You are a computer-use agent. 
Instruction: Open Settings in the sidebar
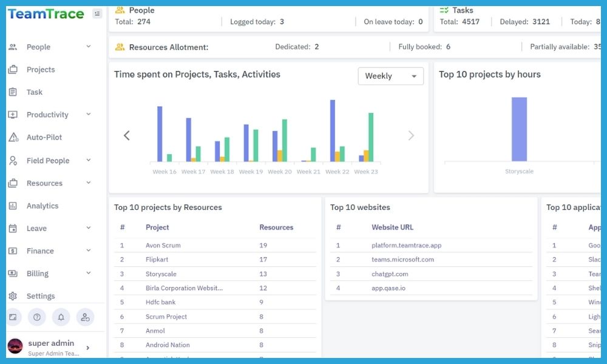tap(41, 296)
